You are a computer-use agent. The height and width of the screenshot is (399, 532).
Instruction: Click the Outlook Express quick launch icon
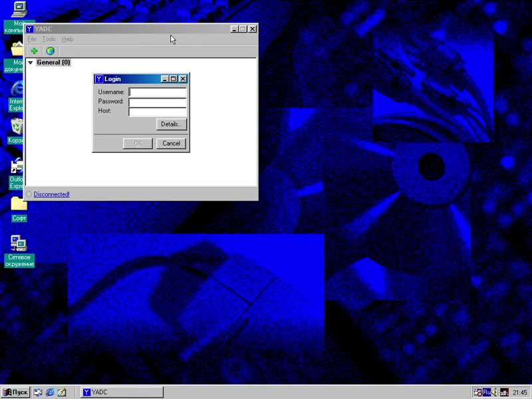click(61, 392)
